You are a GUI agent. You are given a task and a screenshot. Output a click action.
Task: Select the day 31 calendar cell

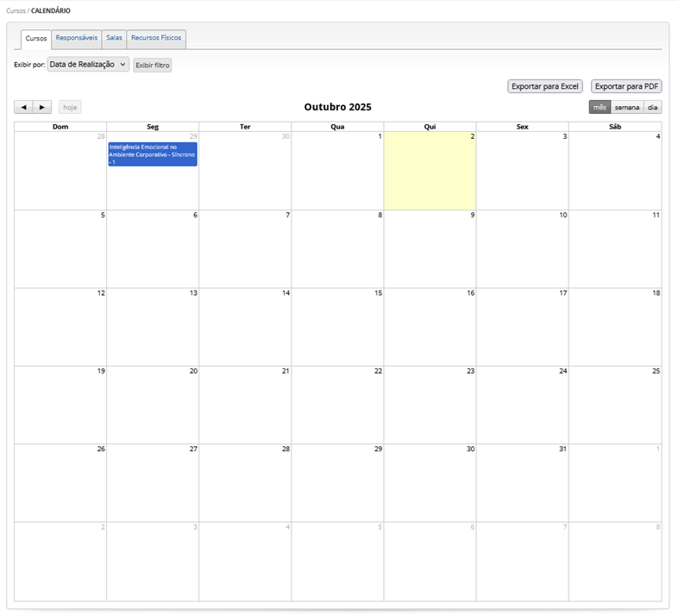tap(522, 483)
